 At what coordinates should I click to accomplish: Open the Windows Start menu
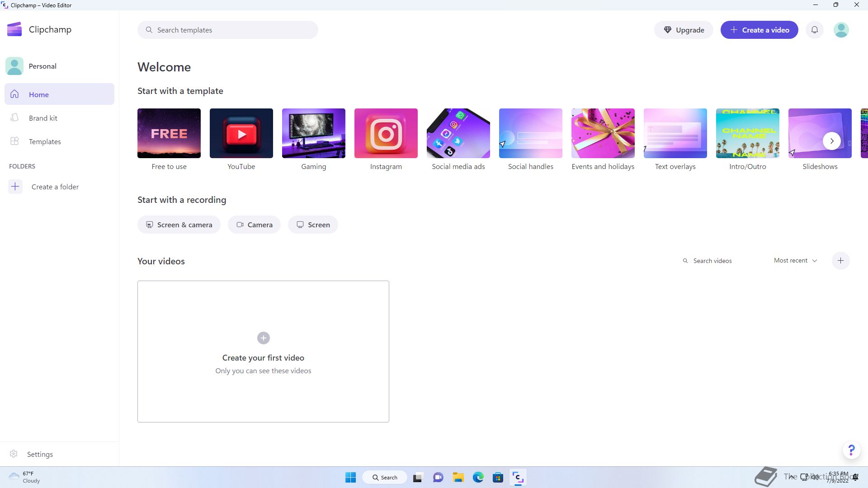coord(350,477)
